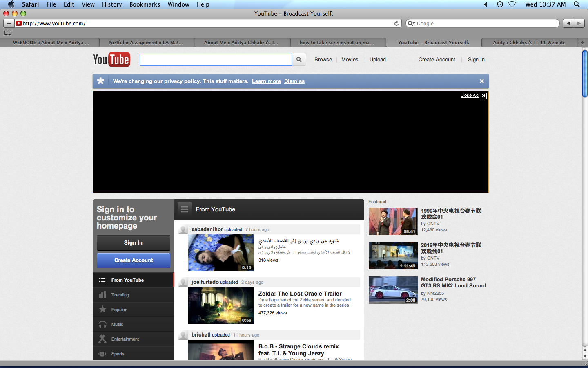Open Zelda: The Lost Oracle Trailer thumbnail
588x368 pixels.
pos(220,305)
